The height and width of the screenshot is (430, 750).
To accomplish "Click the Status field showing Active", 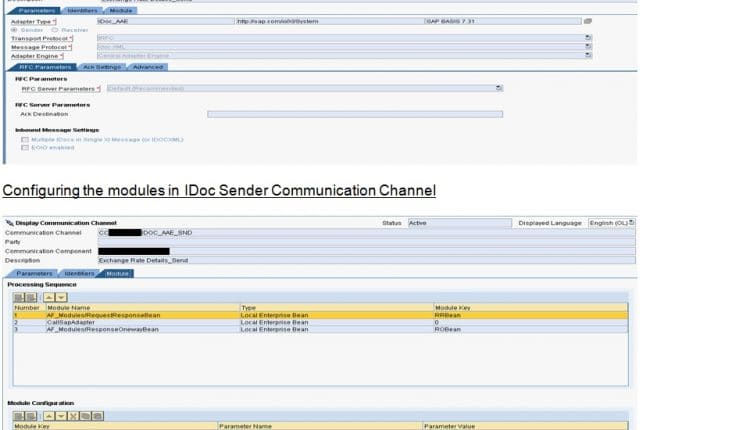I will (460, 223).
